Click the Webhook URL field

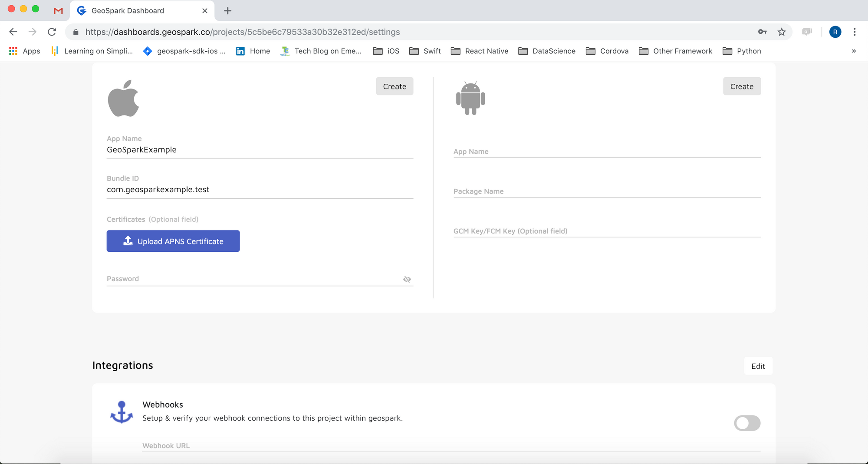(451, 446)
